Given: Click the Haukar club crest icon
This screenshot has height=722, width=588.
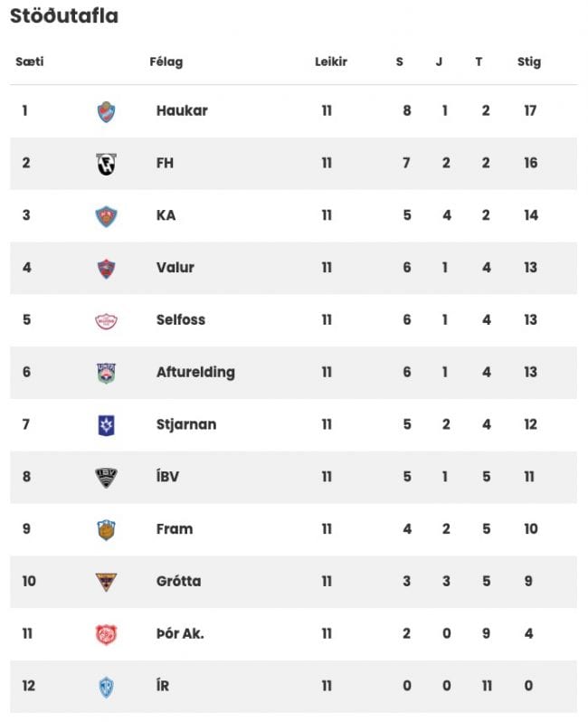Looking at the screenshot, I should point(106,111).
